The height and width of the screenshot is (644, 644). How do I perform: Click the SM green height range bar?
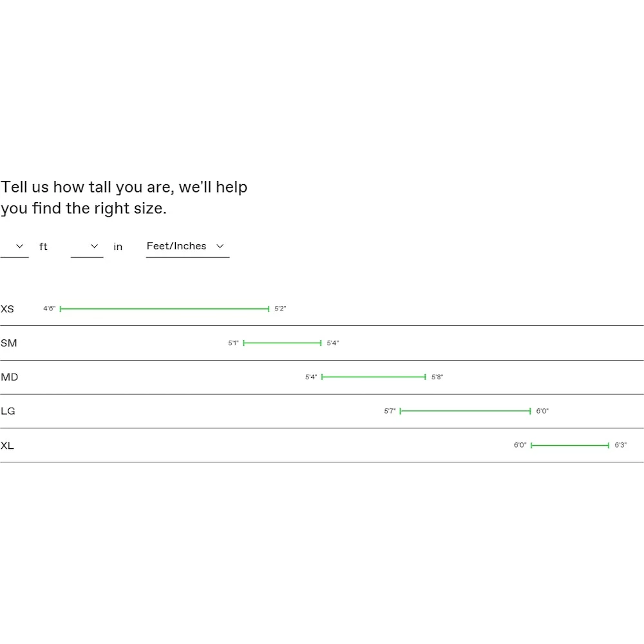tap(282, 343)
